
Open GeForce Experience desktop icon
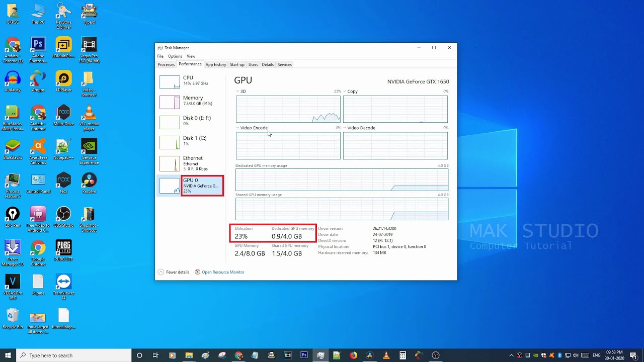89,152
